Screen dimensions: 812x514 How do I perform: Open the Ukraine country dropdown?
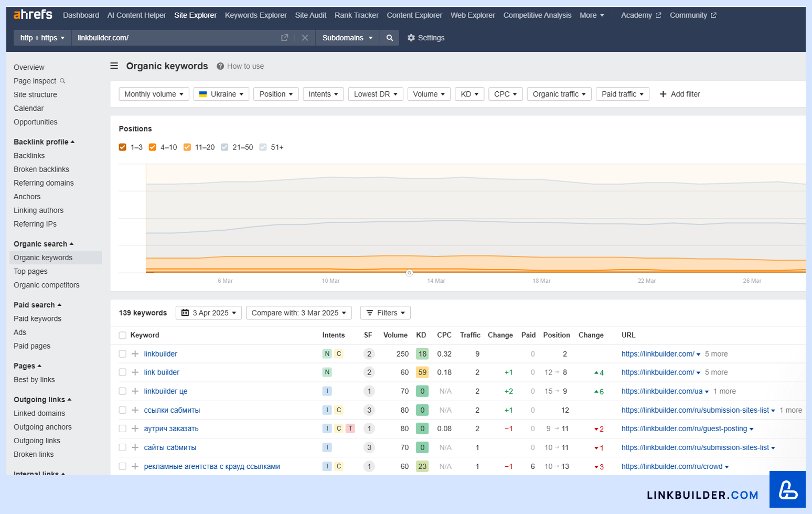tap(221, 94)
